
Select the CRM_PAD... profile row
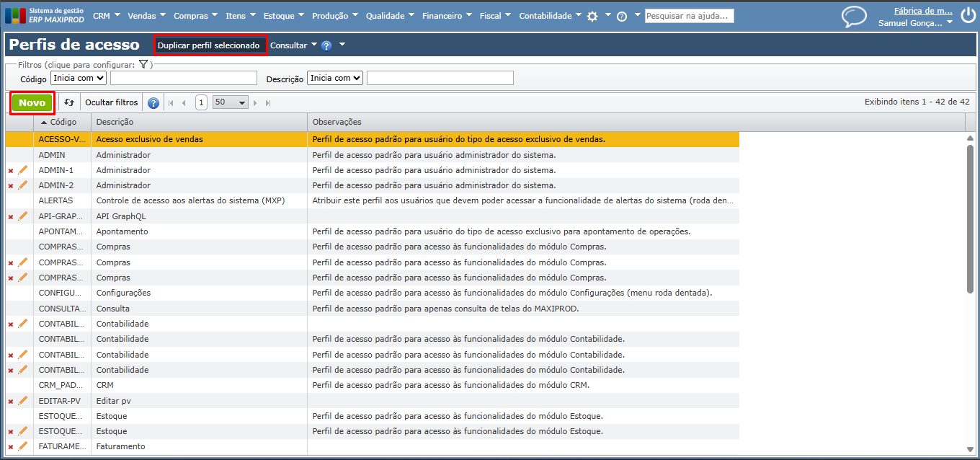373,385
